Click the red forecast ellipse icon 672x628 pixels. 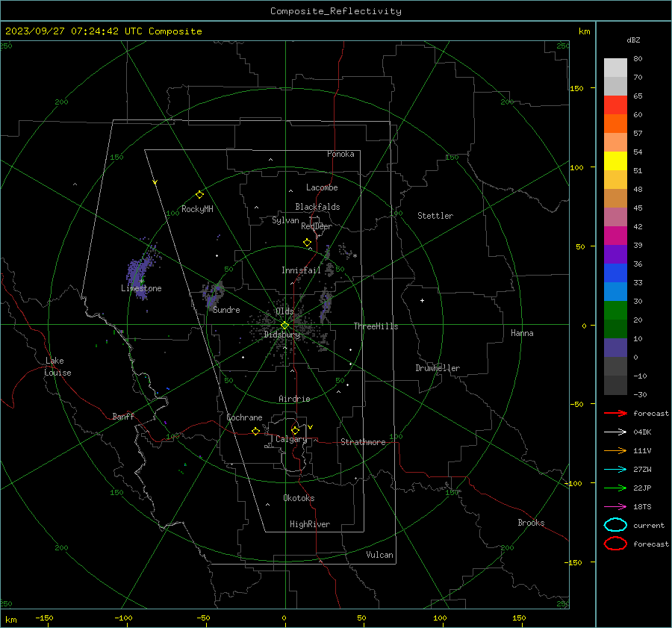pyautogui.click(x=615, y=544)
